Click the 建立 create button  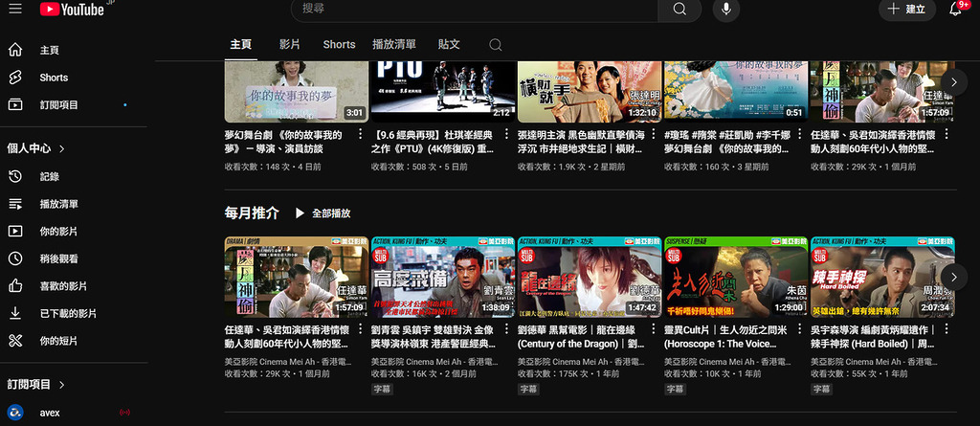[x=907, y=9]
